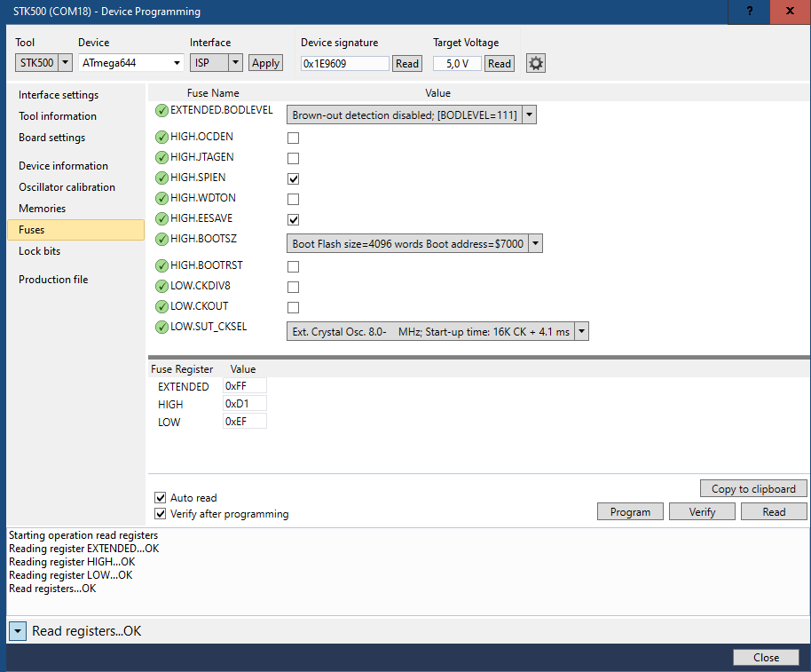811x672 pixels.
Task: Click Copy to clipboard button
Action: coord(753,489)
